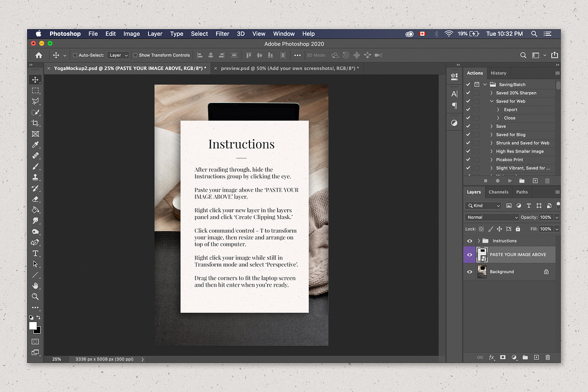Screen dimensions: 588x392
Task: Toggle dialog box for Saved for Web action
Action: (477, 101)
